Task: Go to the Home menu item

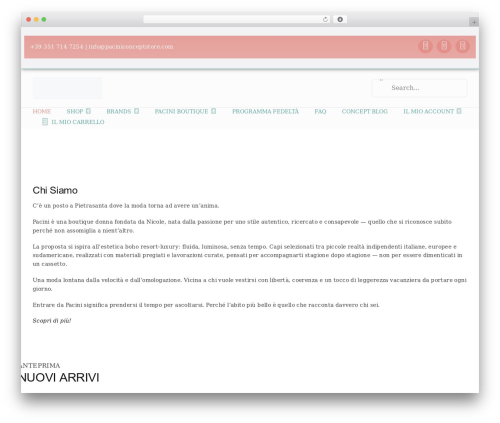Action: coord(42,111)
